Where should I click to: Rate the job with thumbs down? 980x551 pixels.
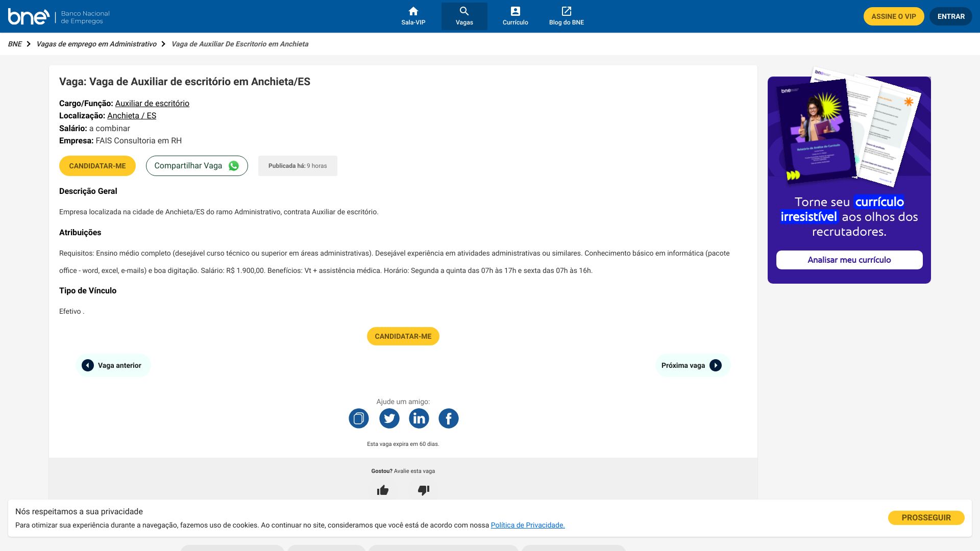click(x=424, y=490)
